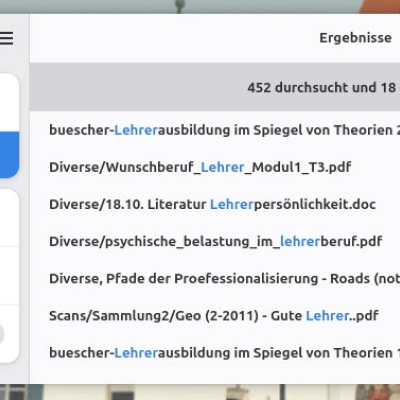
Task: Open the hamburger menu icon
Action: pos(6,38)
